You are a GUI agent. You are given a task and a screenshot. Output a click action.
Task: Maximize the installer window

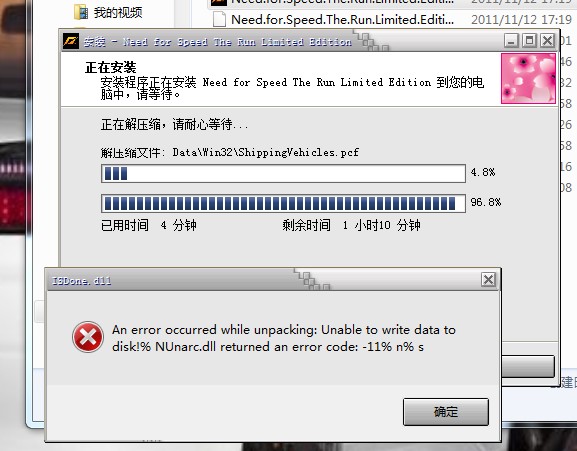pos(529,40)
